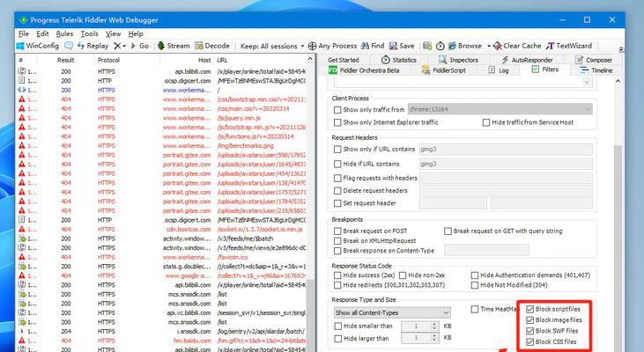The width and height of the screenshot is (644, 352).
Task: Switch to the Statistics tab
Action: [399, 60]
